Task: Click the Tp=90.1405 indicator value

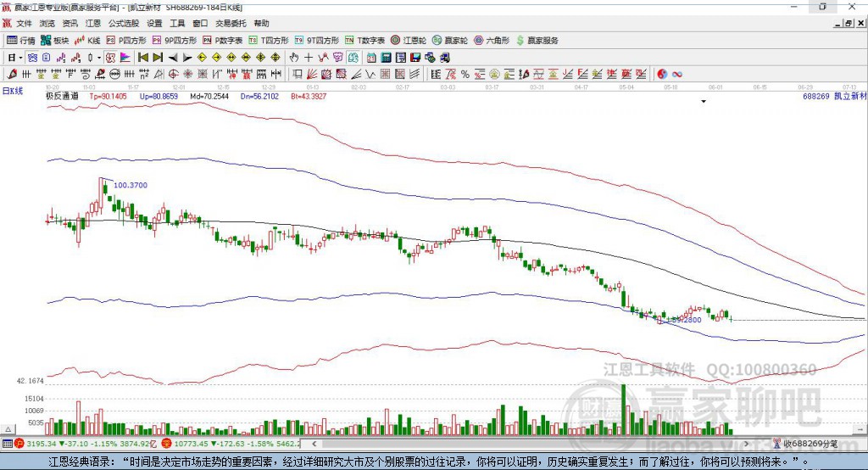Action: pos(108,96)
